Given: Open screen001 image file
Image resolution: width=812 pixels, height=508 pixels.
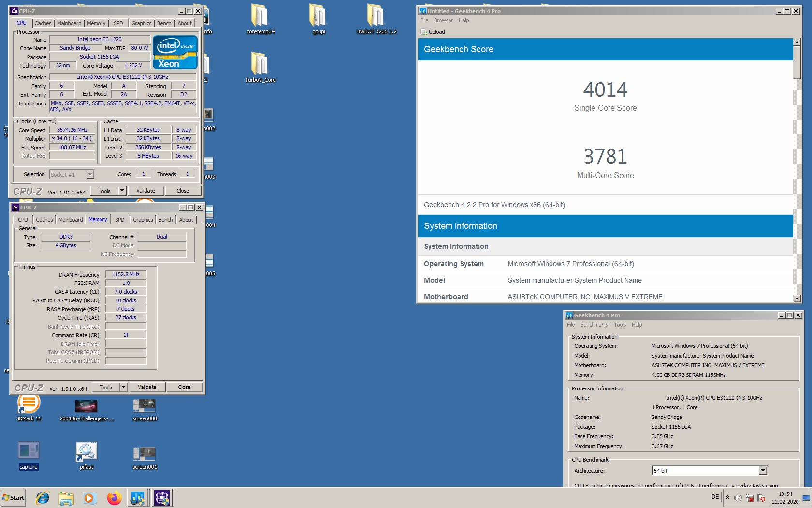Looking at the screenshot, I should [x=145, y=458].
